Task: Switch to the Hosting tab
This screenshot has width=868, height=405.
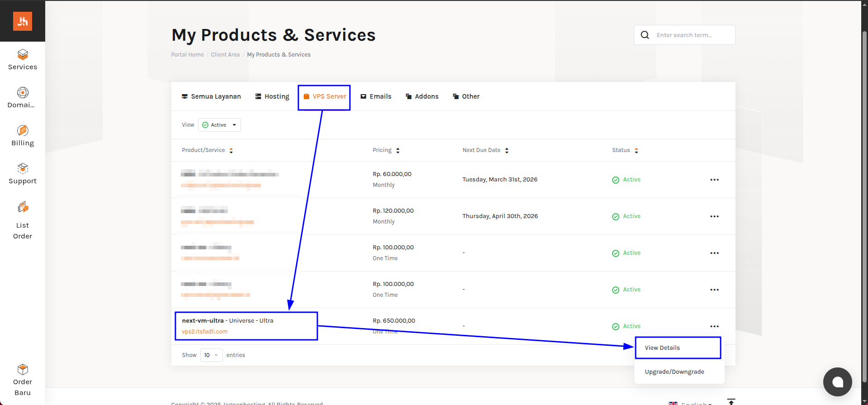Action: (x=272, y=96)
